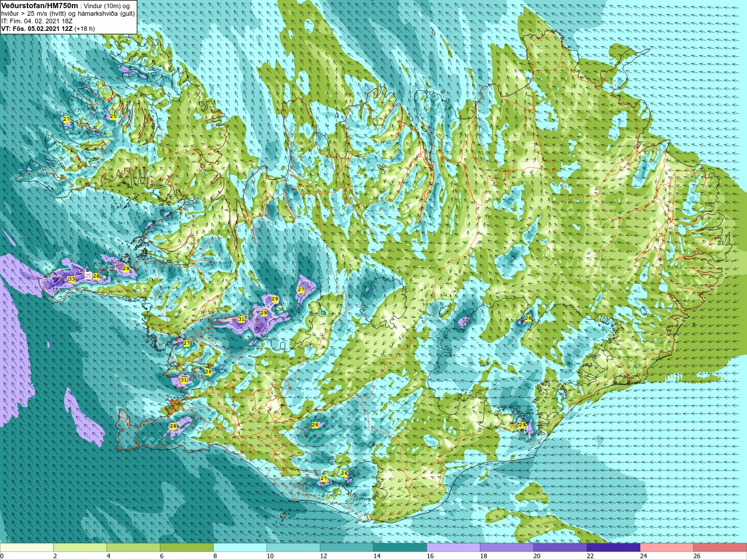Click the 'hviður > 25 m/s (hvítt)' description line
This screenshot has width=747, height=560.
[x=68, y=13]
